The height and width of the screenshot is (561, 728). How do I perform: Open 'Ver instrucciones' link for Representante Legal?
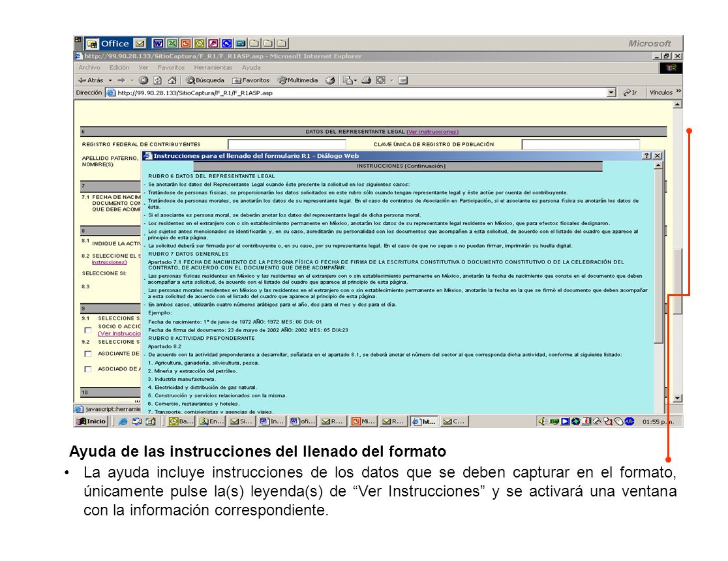432,132
